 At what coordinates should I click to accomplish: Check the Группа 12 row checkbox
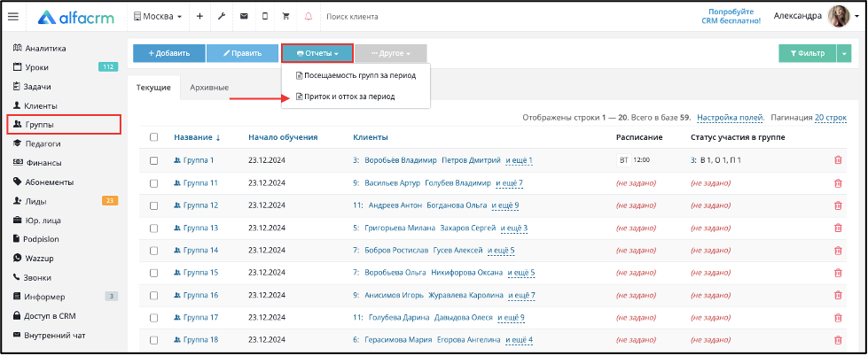[x=154, y=205]
